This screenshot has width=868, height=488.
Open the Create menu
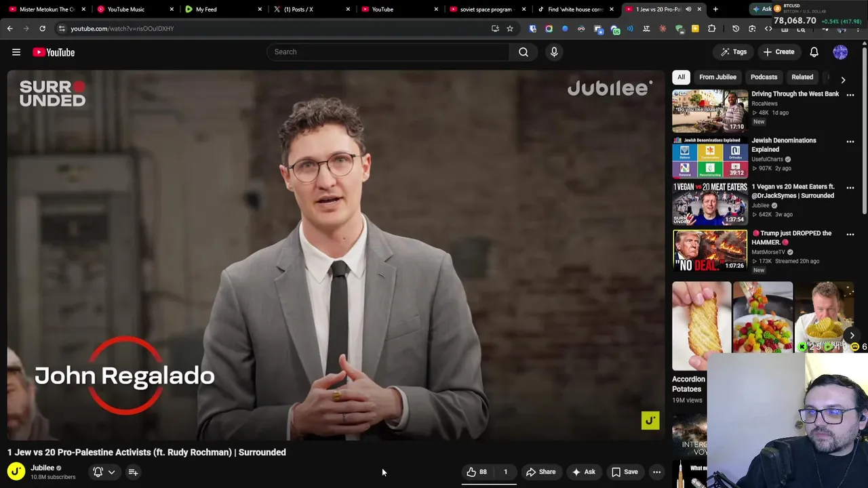(x=778, y=52)
